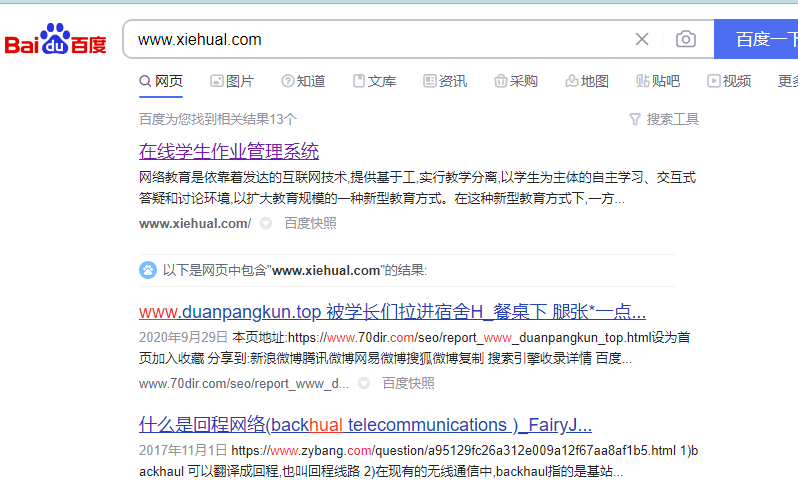This screenshot has height=480, width=798.
Task: Open the 资讯 tab
Action: point(445,81)
